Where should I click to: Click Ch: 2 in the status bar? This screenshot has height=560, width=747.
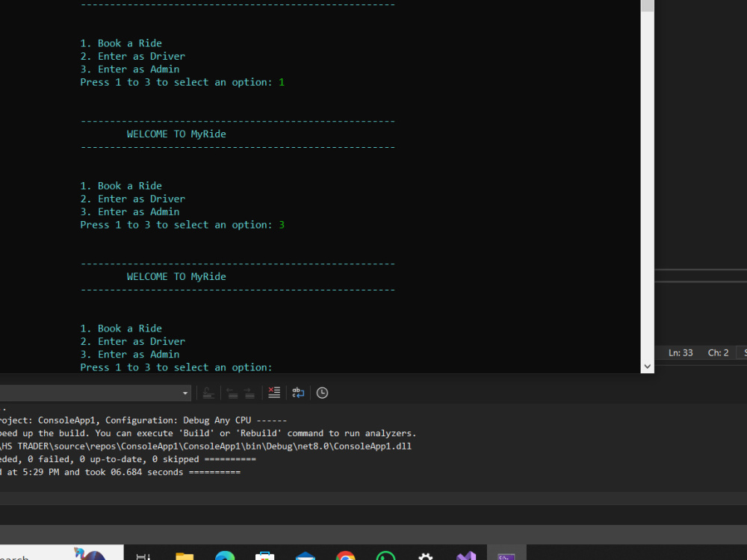pyautogui.click(x=719, y=352)
